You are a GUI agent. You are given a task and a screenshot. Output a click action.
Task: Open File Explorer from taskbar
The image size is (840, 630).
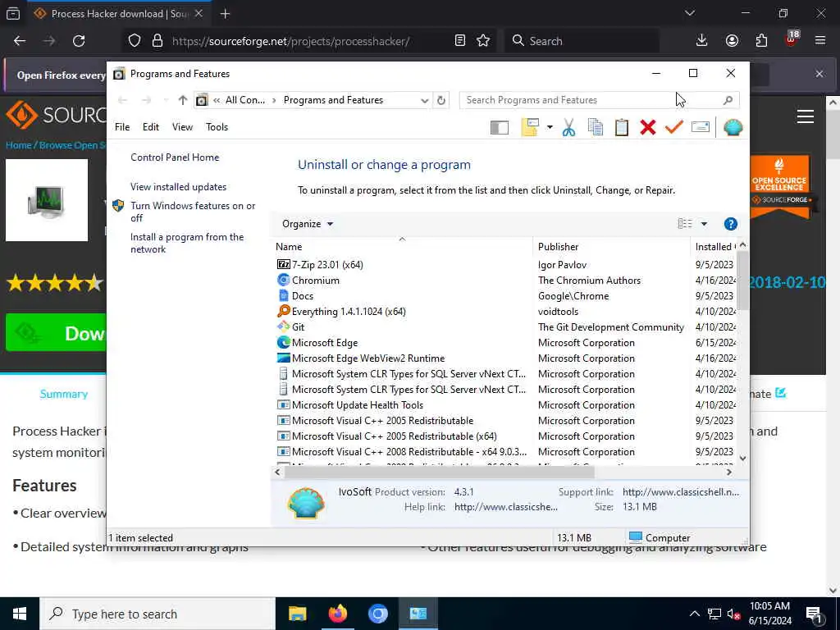297,614
